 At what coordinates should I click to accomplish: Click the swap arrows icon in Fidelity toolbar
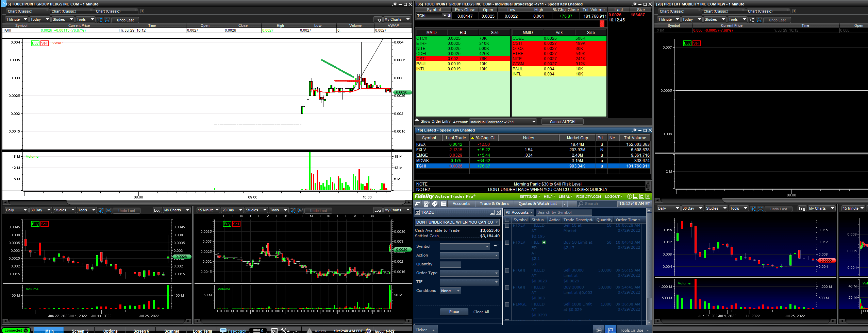coord(417,204)
